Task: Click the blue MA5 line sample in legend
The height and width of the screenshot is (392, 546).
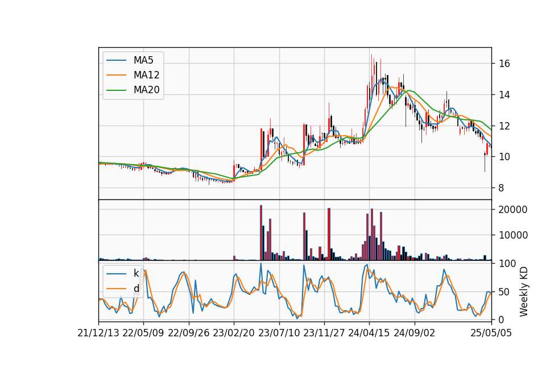Action: (x=116, y=60)
